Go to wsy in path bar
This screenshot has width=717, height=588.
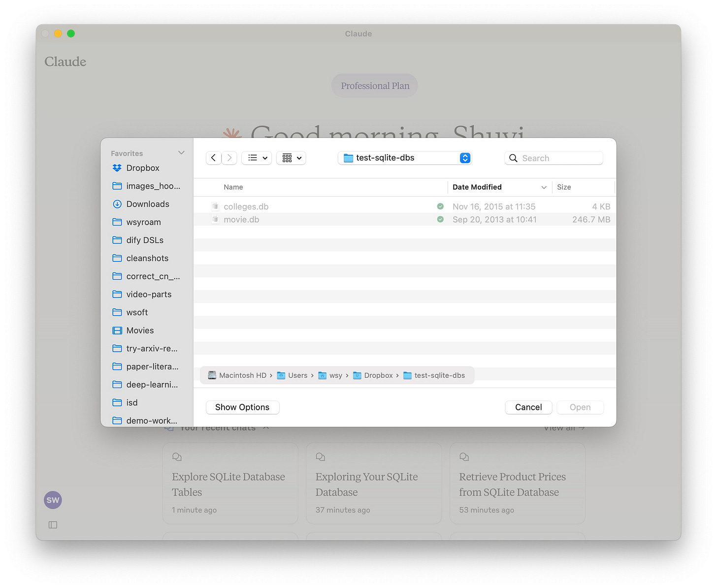[330, 375]
